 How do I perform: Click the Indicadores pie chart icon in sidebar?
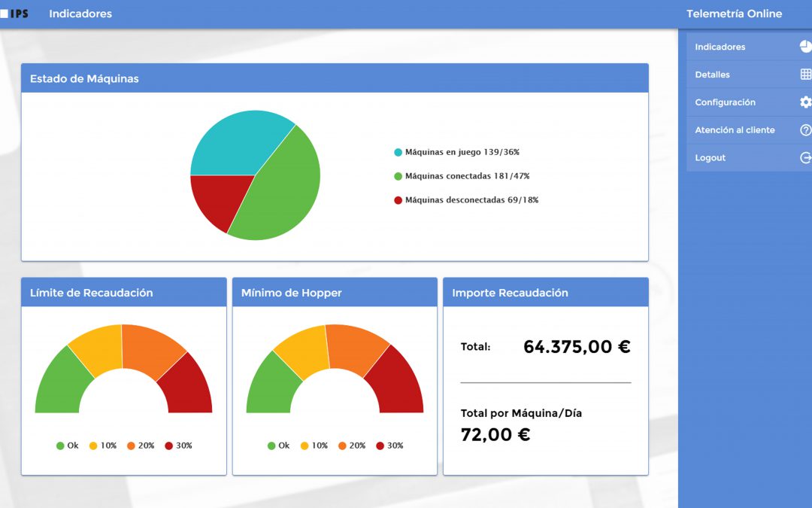coord(805,47)
